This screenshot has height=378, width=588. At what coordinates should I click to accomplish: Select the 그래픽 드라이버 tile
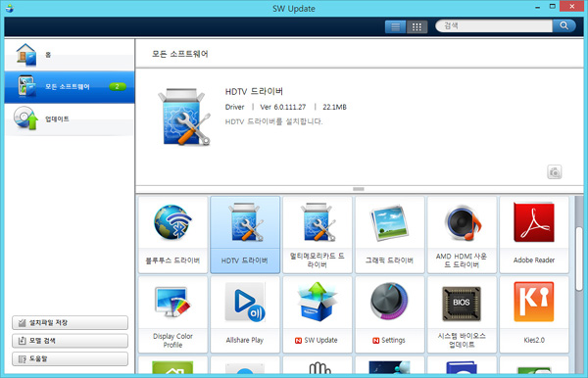click(x=390, y=234)
